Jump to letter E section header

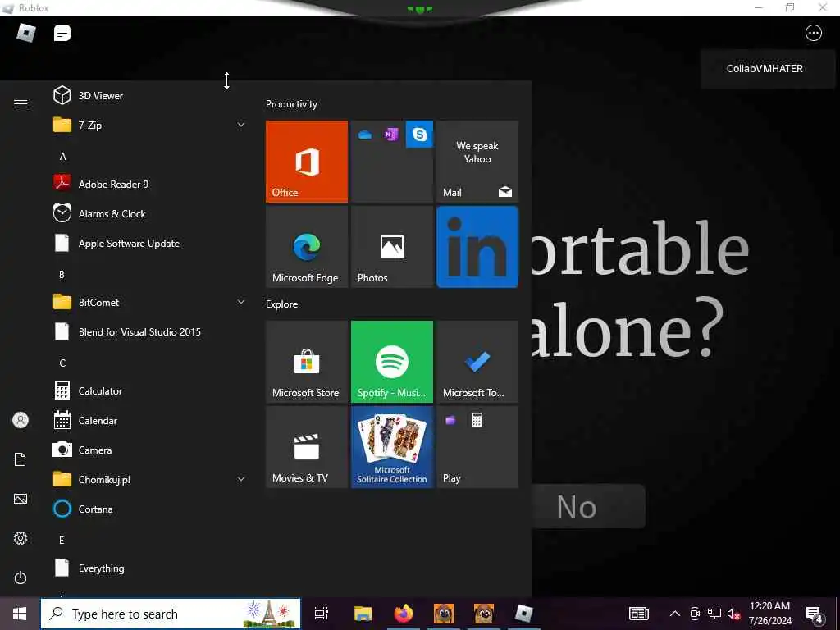pyautogui.click(x=62, y=540)
